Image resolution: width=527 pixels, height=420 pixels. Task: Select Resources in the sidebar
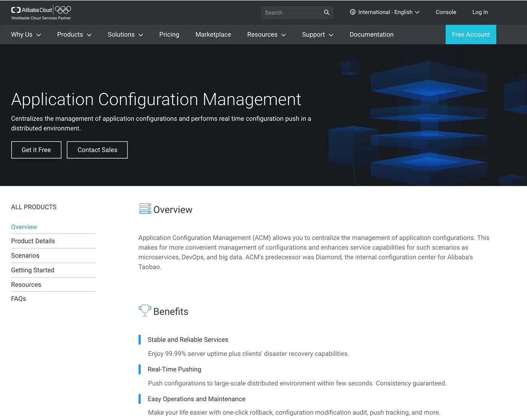tap(26, 285)
